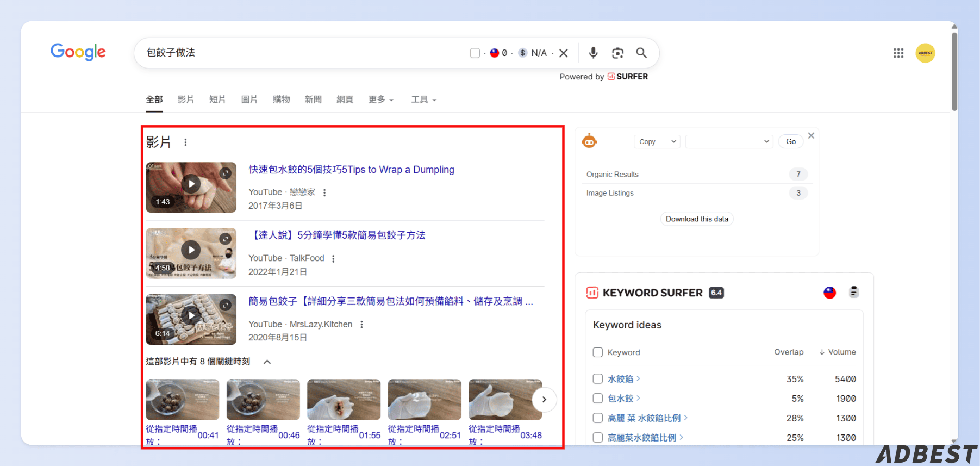
Task: Click Download this data button
Action: [697, 219]
